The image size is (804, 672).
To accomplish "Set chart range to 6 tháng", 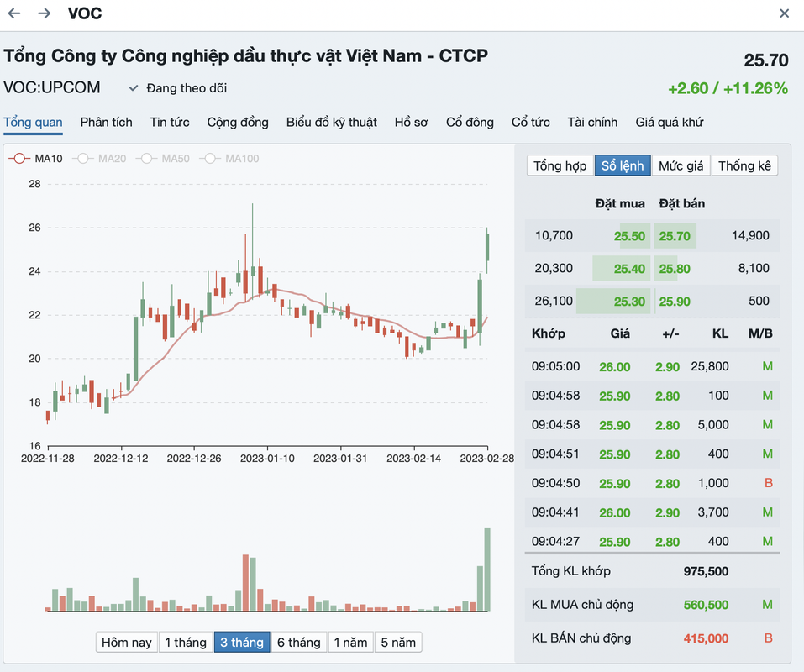I will click(x=299, y=643).
